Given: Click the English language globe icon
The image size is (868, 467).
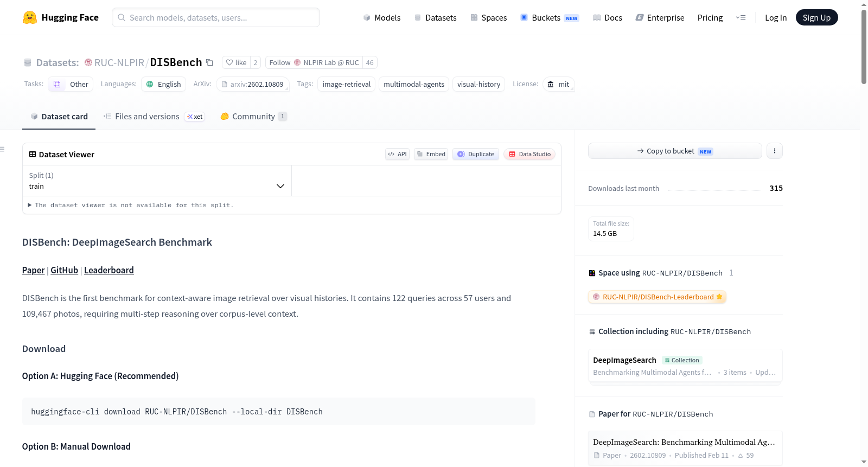Looking at the screenshot, I should click(x=150, y=84).
